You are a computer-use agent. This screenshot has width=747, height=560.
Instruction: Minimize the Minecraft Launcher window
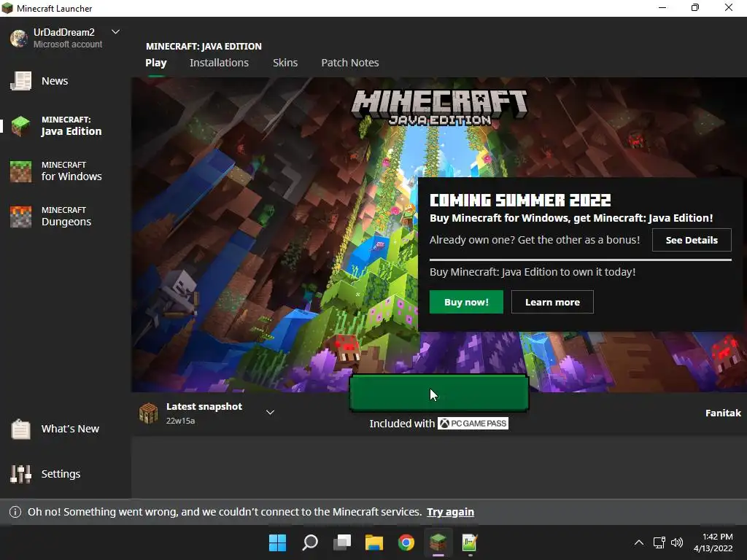tap(662, 7)
